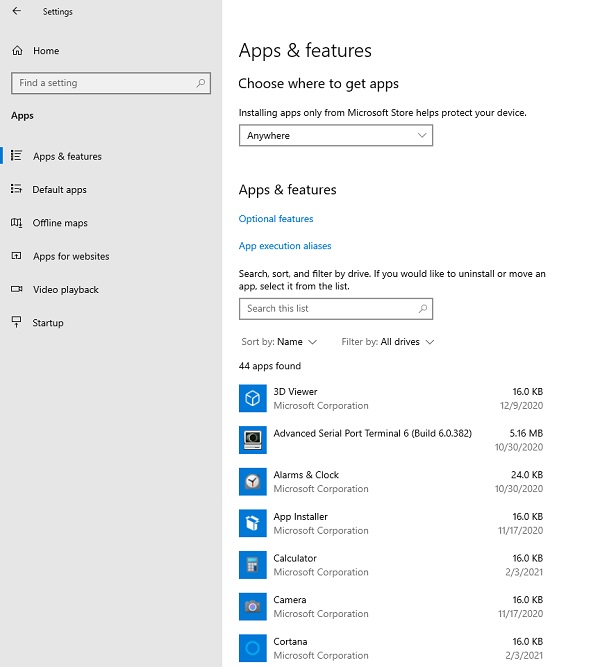Select the Alarms & Clock entry name

pos(306,475)
